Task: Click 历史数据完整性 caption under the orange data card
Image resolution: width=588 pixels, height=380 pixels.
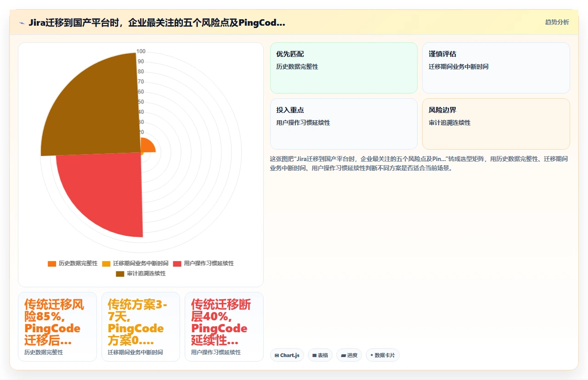Action: click(44, 352)
